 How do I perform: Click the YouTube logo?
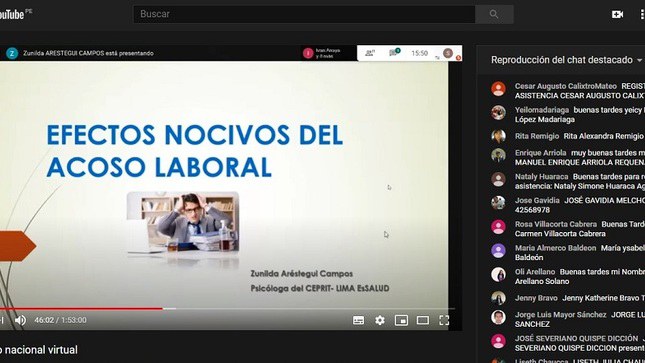pos(15,14)
